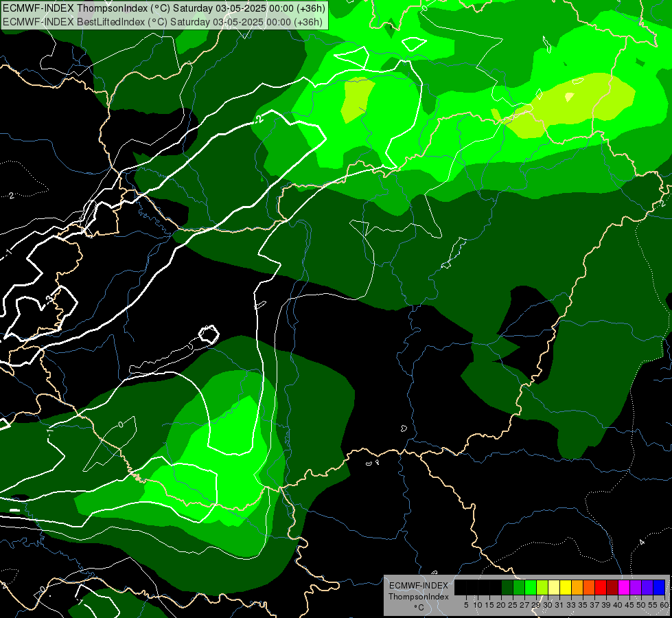Click the legend tick label 15
The height and width of the screenshot is (618, 672).
[x=489, y=605]
